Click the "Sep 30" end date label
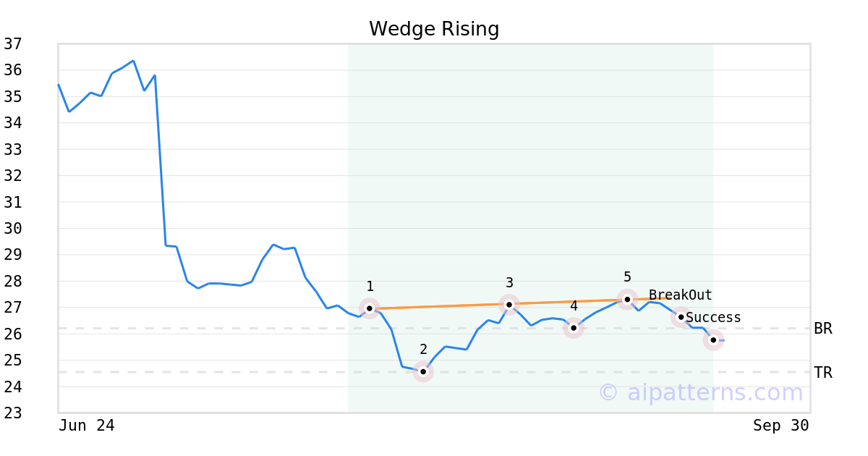Viewport: 868px width, 456px height. 780,426
